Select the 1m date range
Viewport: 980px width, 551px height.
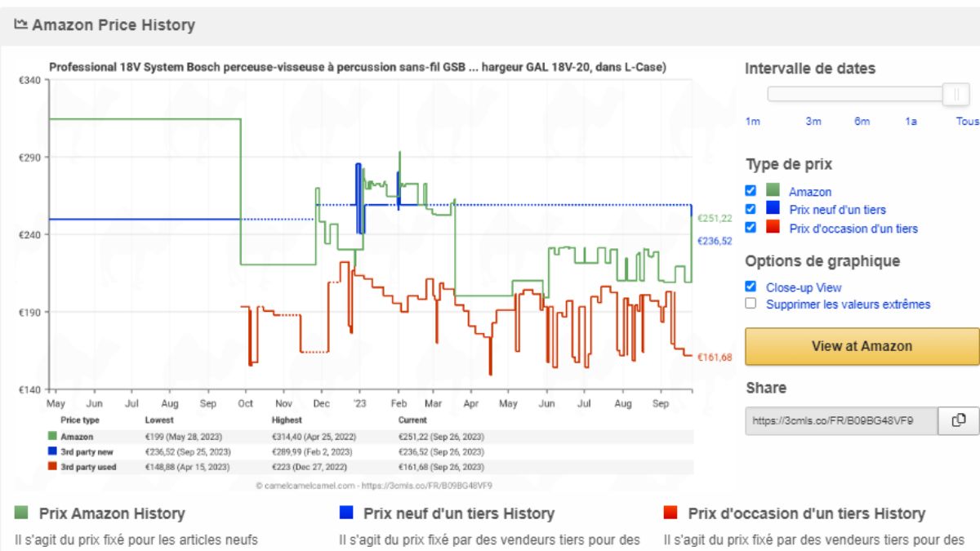pyautogui.click(x=752, y=122)
